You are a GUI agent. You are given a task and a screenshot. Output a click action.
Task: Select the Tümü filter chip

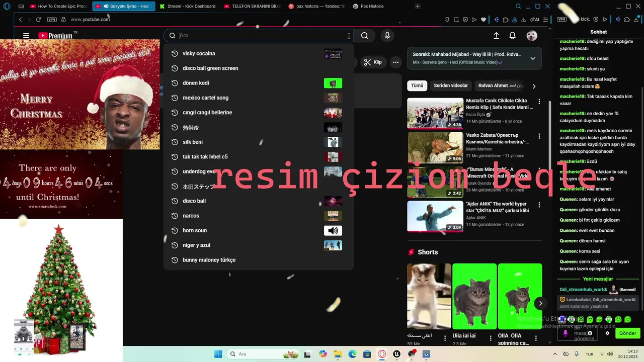(x=417, y=86)
